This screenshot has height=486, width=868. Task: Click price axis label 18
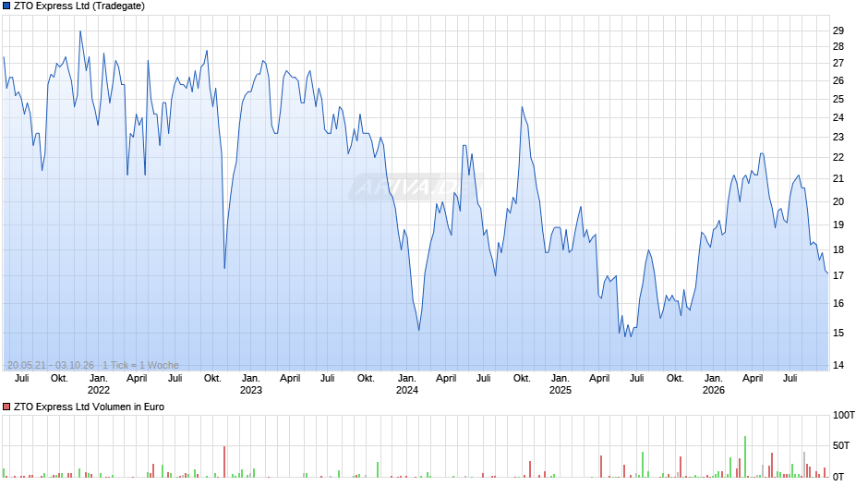tap(838, 249)
